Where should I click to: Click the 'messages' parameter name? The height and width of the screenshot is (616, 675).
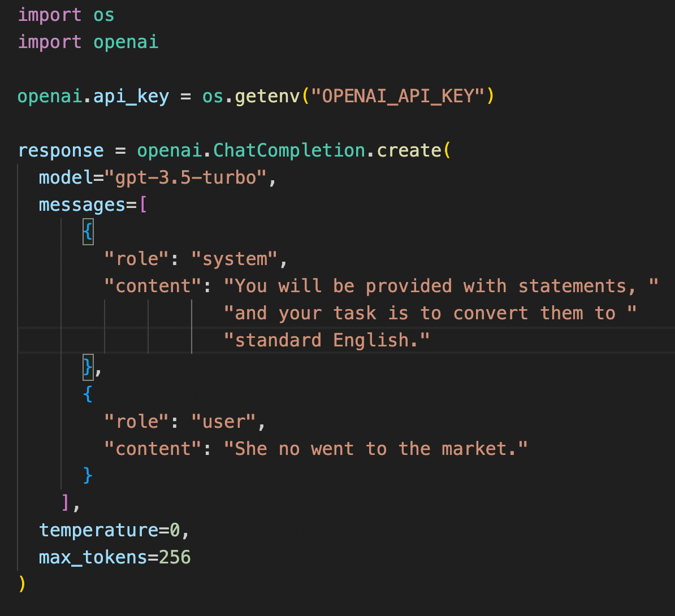[82, 205]
